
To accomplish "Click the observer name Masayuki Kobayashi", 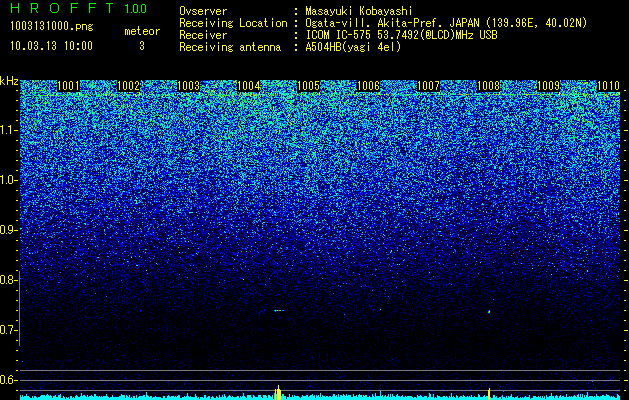I will pos(359,11).
